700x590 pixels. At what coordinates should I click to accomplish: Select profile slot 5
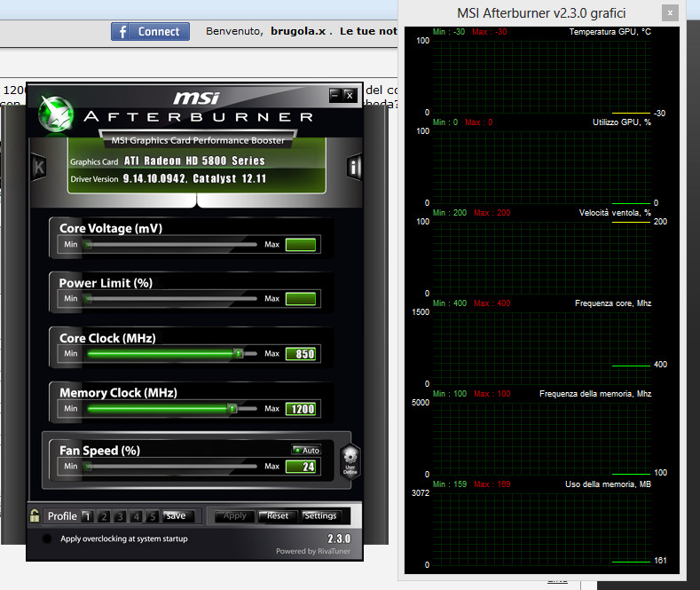click(x=153, y=516)
